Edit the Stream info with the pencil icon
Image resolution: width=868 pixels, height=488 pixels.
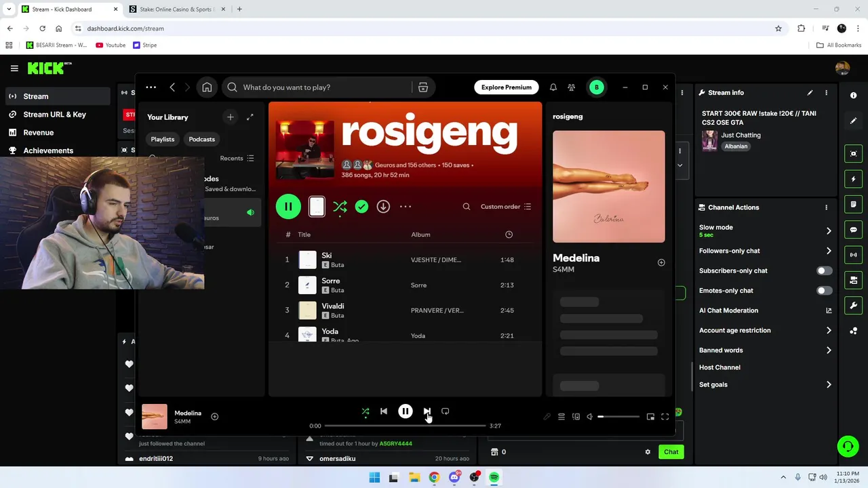pos(810,93)
